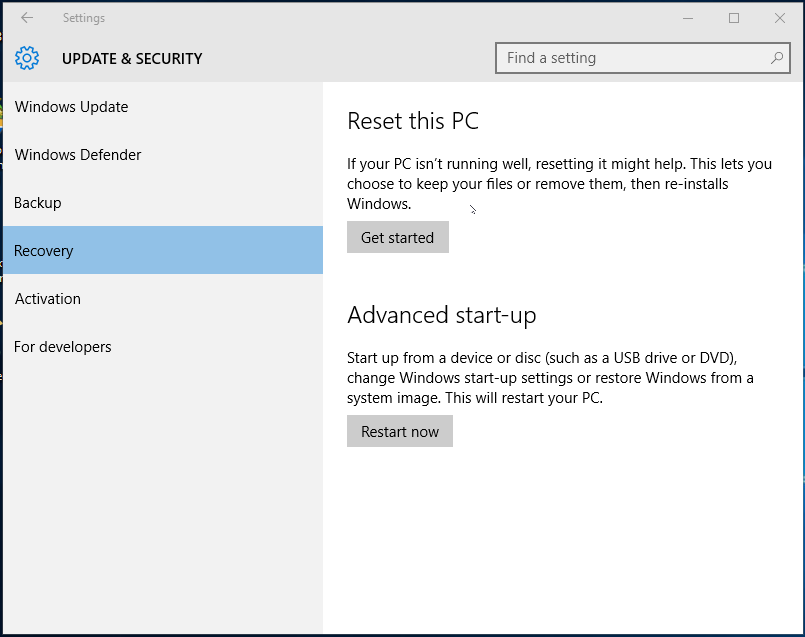Select the Recovery sidebar item
805x637 pixels.
pyautogui.click(x=163, y=250)
